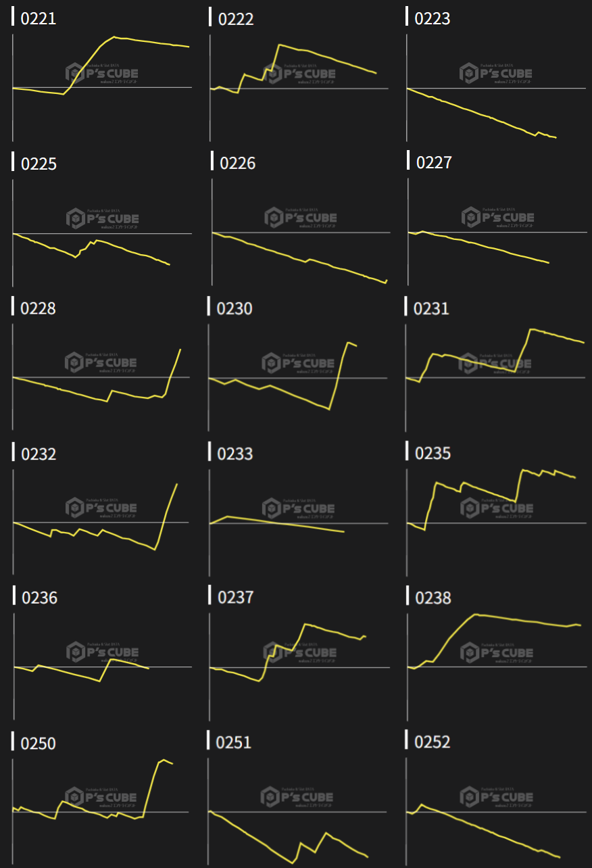
Task: Open machine 0225 graph
Action: (101, 230)
